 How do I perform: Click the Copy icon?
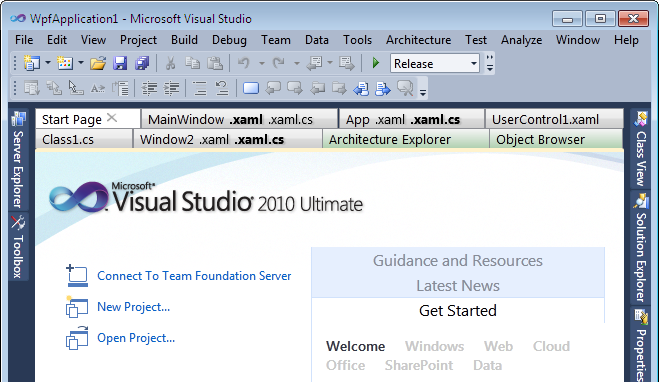tap(192, 63)
